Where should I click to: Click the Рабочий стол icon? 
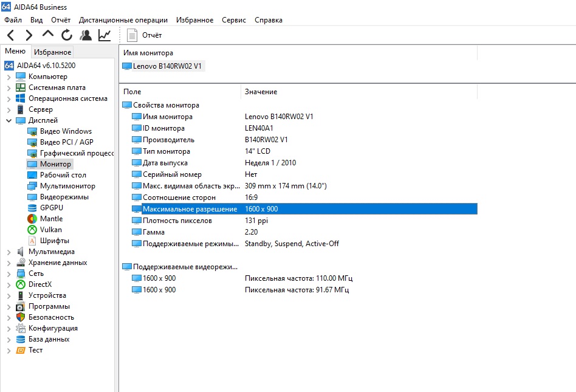point(32,175)
